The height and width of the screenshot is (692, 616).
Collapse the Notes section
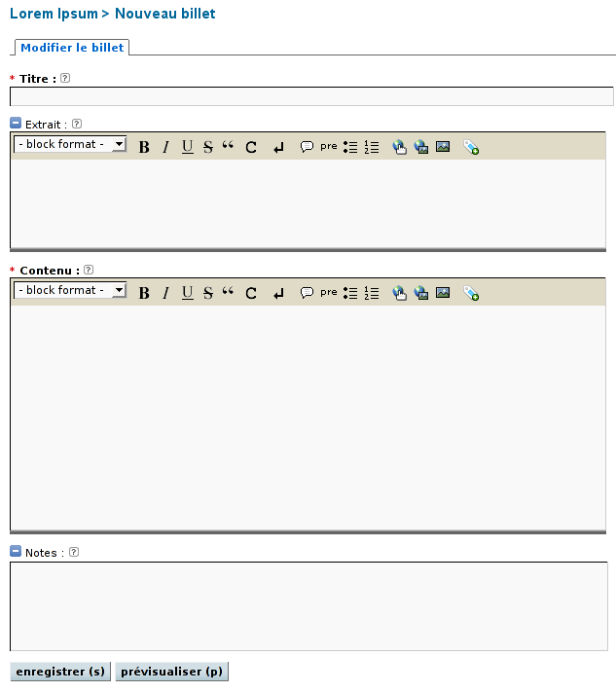pyautogui.click(x=16, y=552)
